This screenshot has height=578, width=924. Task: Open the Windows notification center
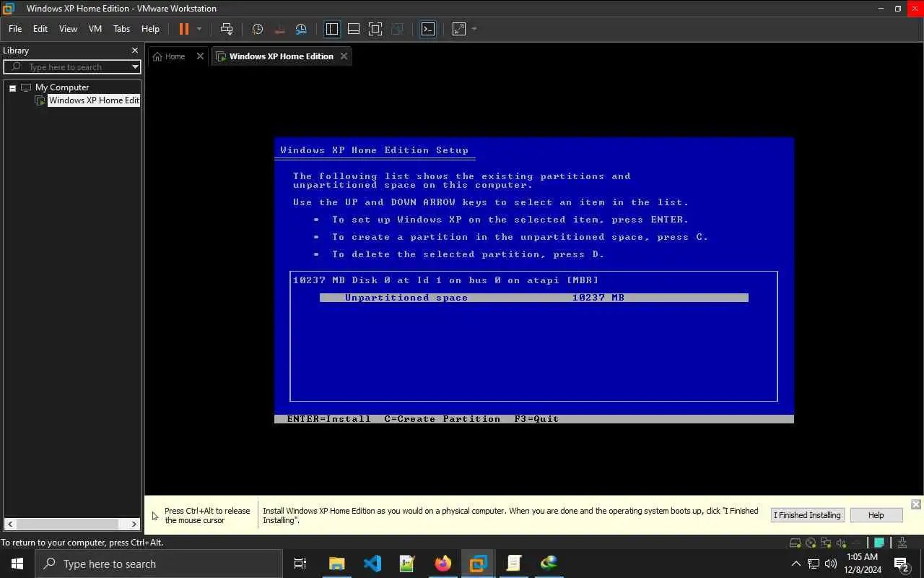pyautogui.click(x=901, y=564)
